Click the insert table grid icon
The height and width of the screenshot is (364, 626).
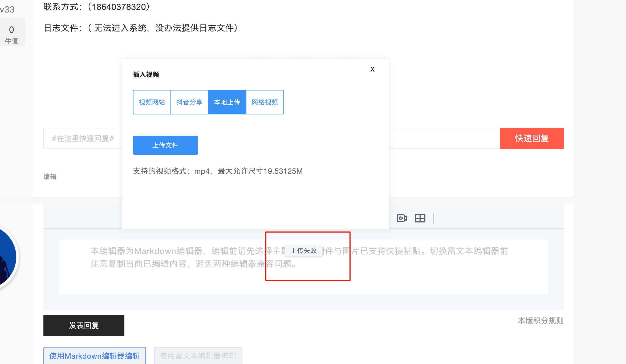(x=420, y=218)
